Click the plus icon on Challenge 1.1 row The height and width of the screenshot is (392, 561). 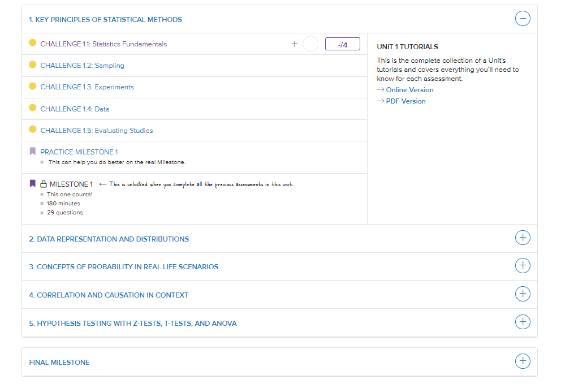[295, 44]
